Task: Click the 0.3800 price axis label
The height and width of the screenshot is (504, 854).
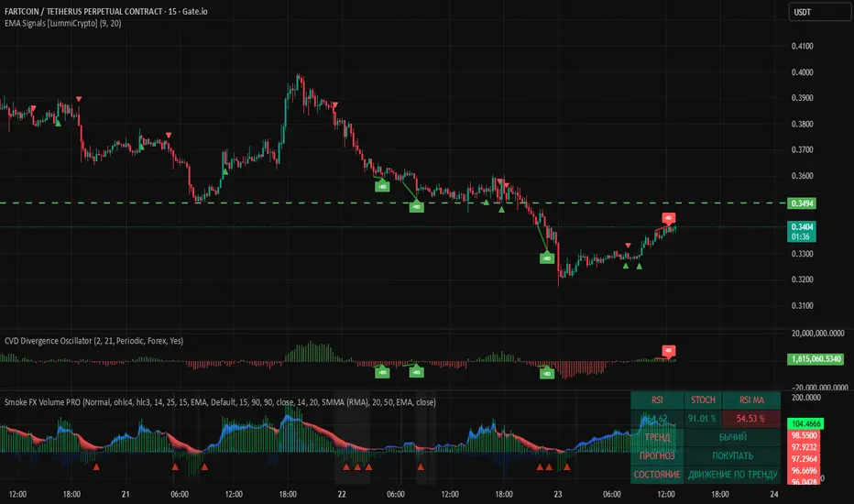Action: [x=802, y=125]
